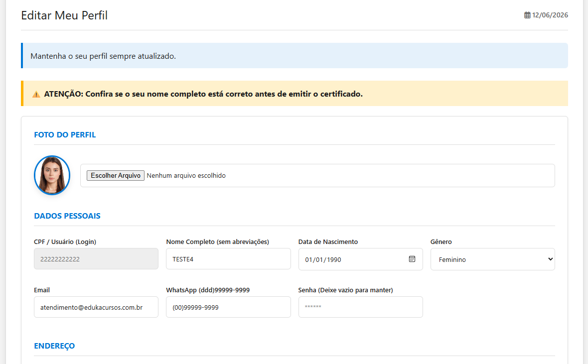The width and height of the screenshot is (588, 364).
Task: Click the 12/06/2026 date text
Action: tap(550, 15)
